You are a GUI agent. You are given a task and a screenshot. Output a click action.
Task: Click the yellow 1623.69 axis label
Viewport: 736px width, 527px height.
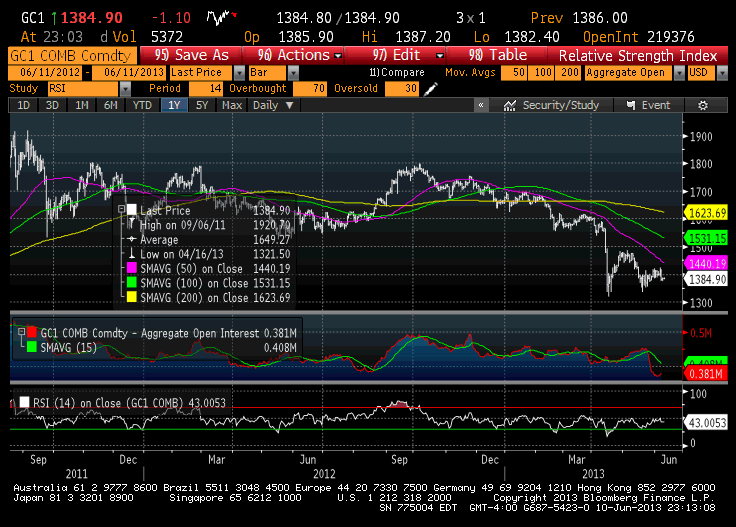click(706, 213)
